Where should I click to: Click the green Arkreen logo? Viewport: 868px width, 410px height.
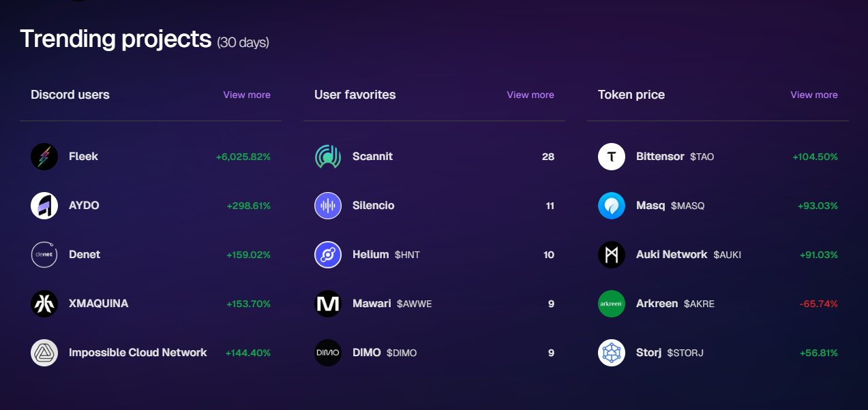point(612,304)
